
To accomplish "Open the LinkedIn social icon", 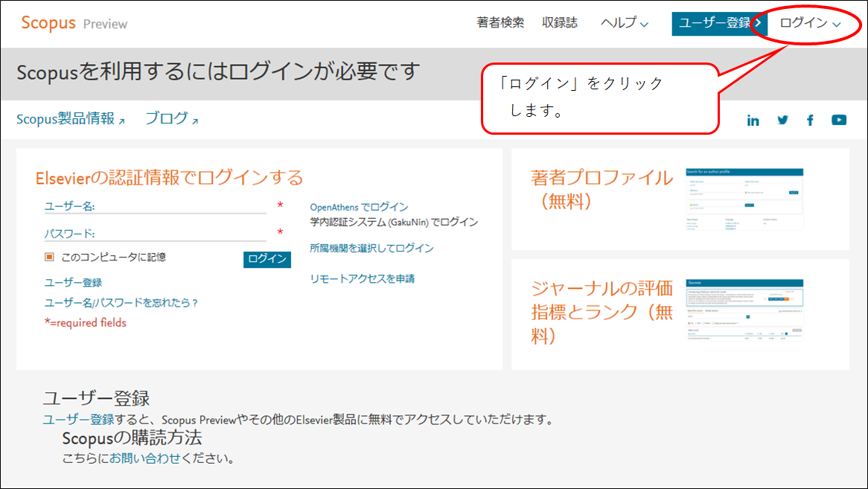I will pos(753,120).
